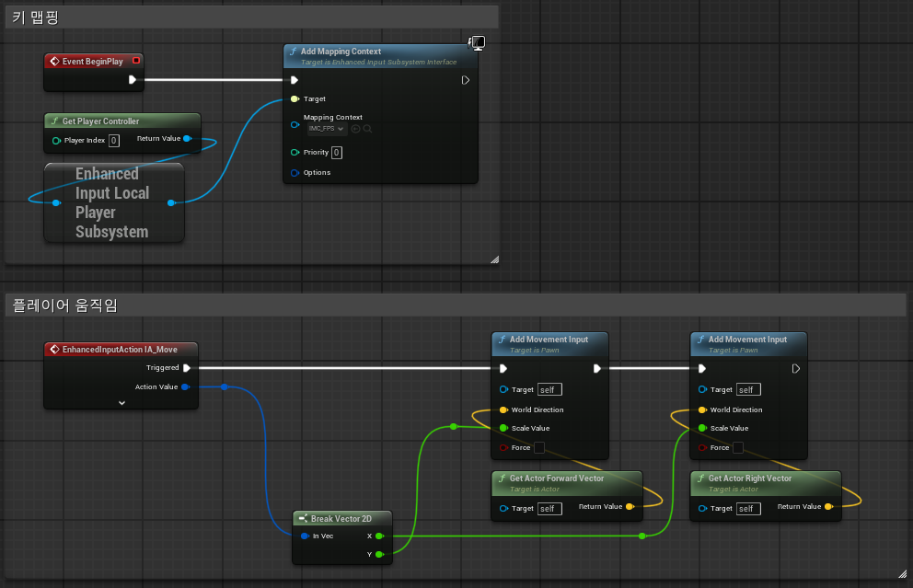Click Break Vector 2D Y output pin
This screenshot has width=913, height=588.
tap(379, 554)
